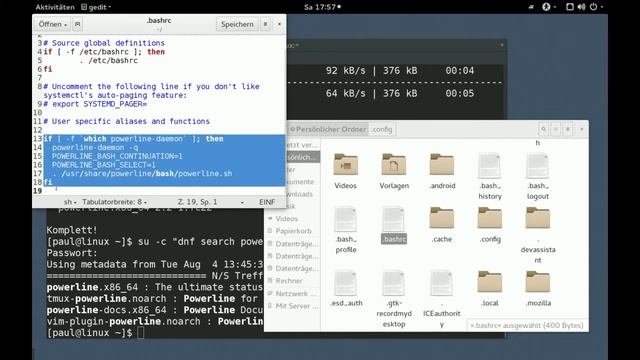Image resolution: width=640 pixels, height=360 pixels.
Task: Click search icon in the file manager
Action: [x=543, y=129]
